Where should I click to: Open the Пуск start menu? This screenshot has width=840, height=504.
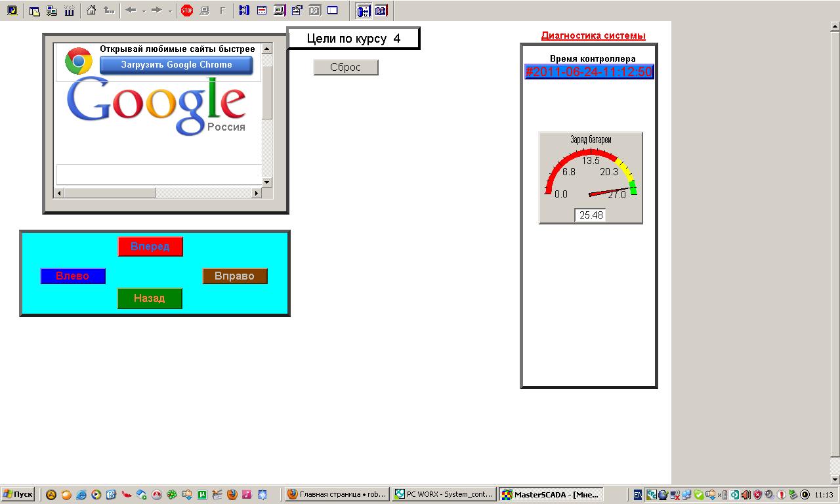click(x=18, y=495)
